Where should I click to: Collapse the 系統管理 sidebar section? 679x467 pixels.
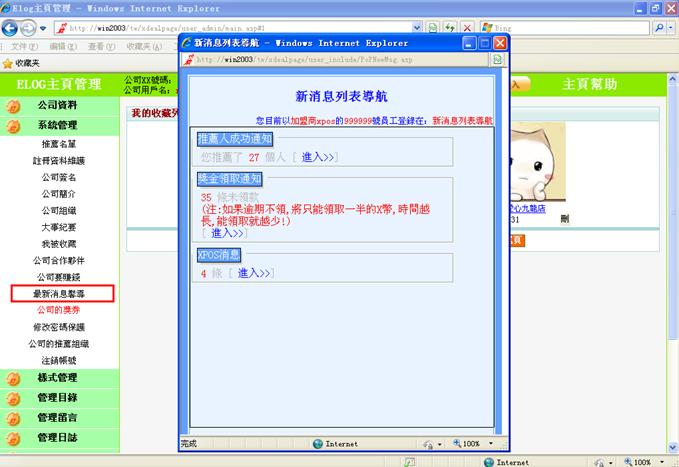click(57, 125)
